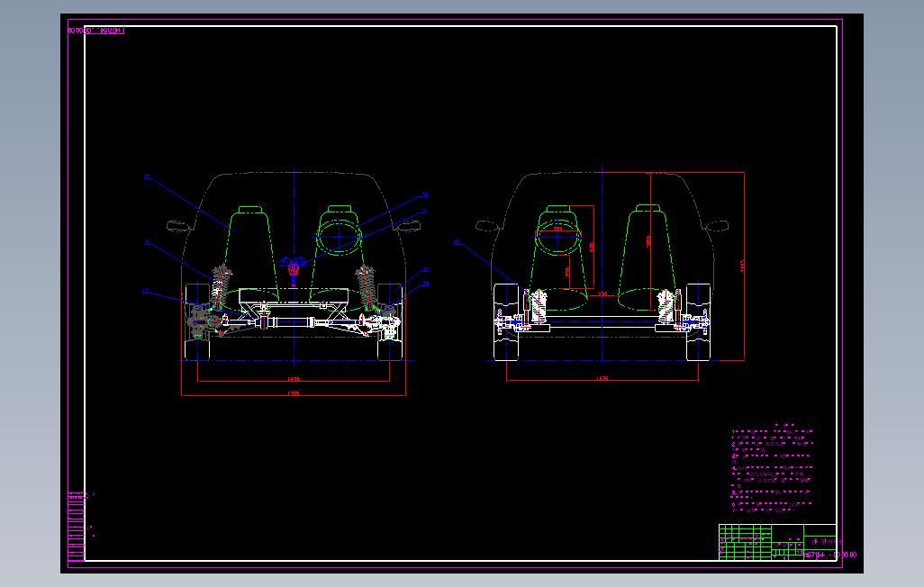
Task: Select the left side mirror of the left view
Action: (178, 226)
